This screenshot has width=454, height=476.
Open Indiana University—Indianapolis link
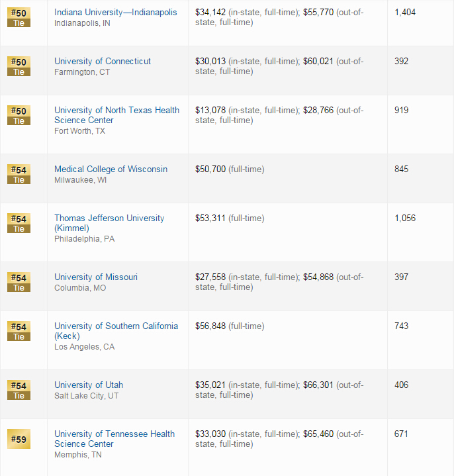pyautogui.click(x=115, y=13)
